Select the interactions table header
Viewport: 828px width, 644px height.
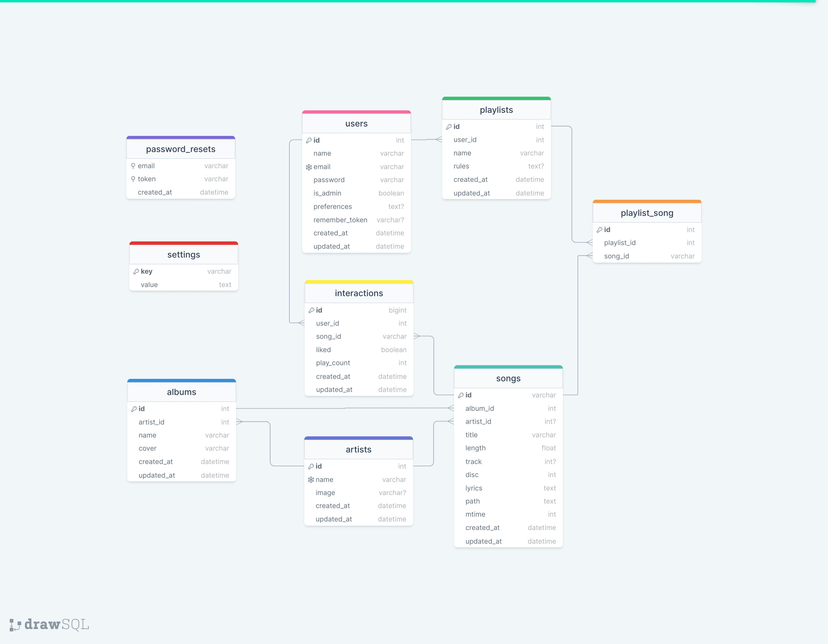coord(359,293)
